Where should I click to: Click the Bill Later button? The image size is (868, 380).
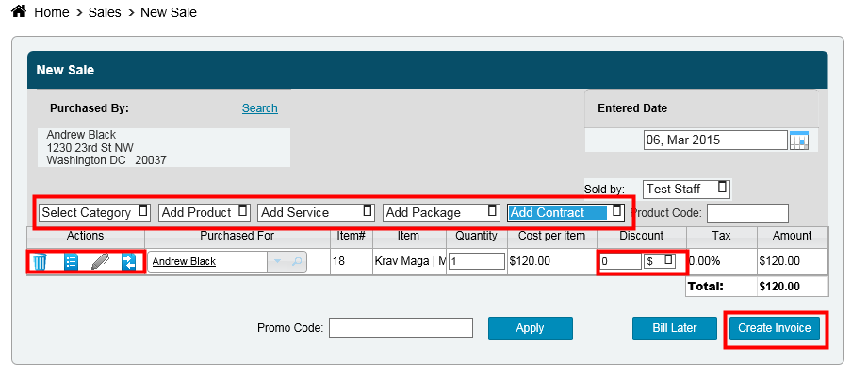click(674, 328)
